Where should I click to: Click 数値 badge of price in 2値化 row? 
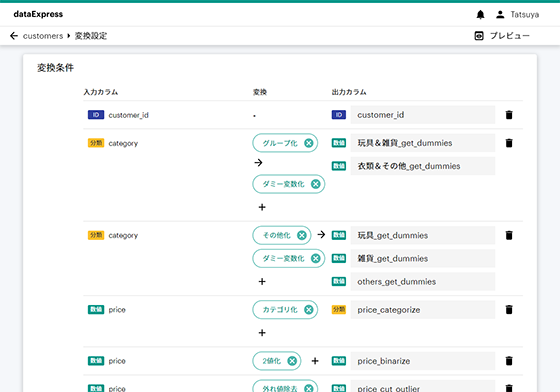point(96,361)
